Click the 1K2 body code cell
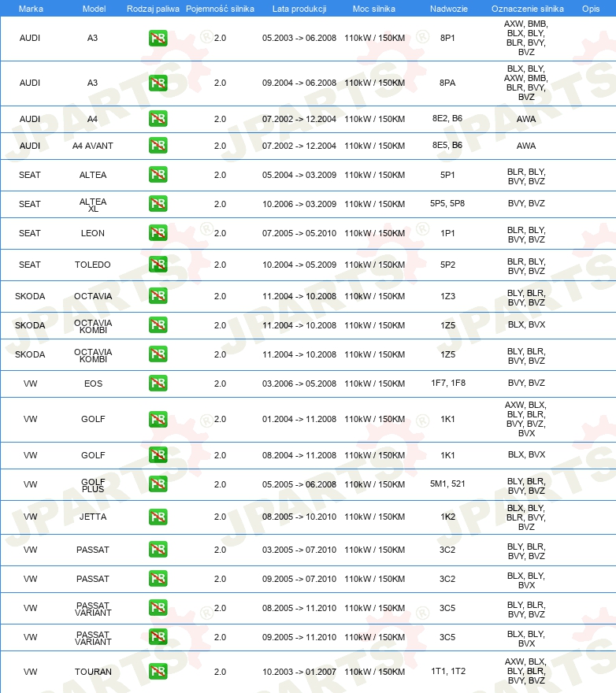 (x=447, y=517)
